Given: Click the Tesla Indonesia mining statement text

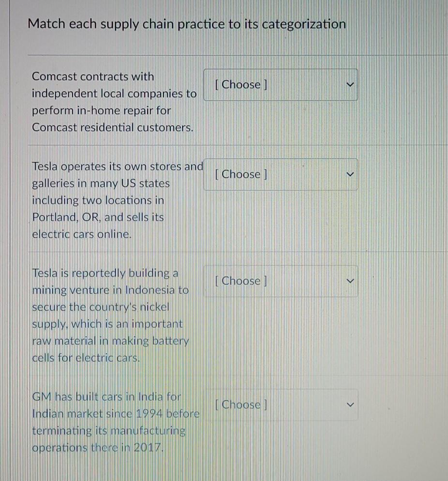Looking at the screenshot, I should pyautogui.click(x=110, y=315).
